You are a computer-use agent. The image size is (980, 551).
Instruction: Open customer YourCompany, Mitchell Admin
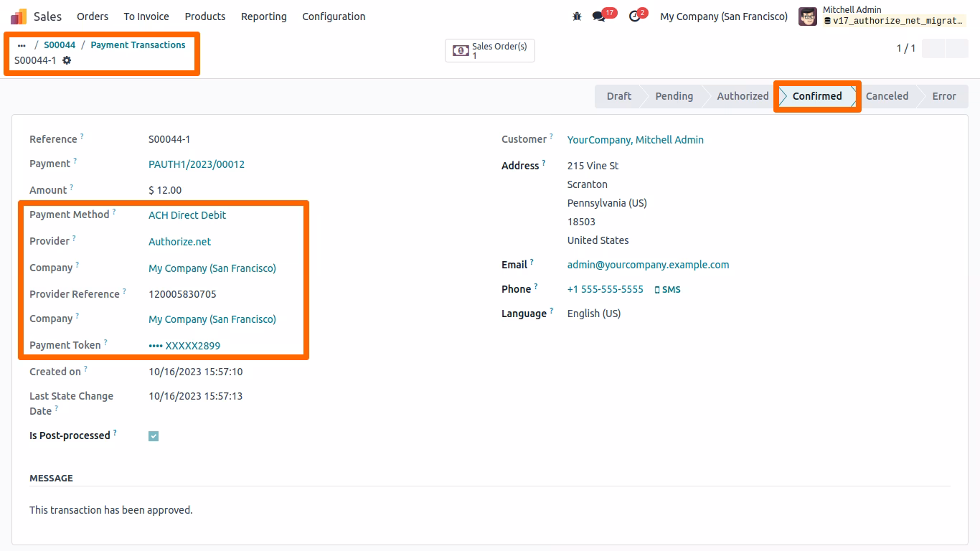tap(636, 140)
